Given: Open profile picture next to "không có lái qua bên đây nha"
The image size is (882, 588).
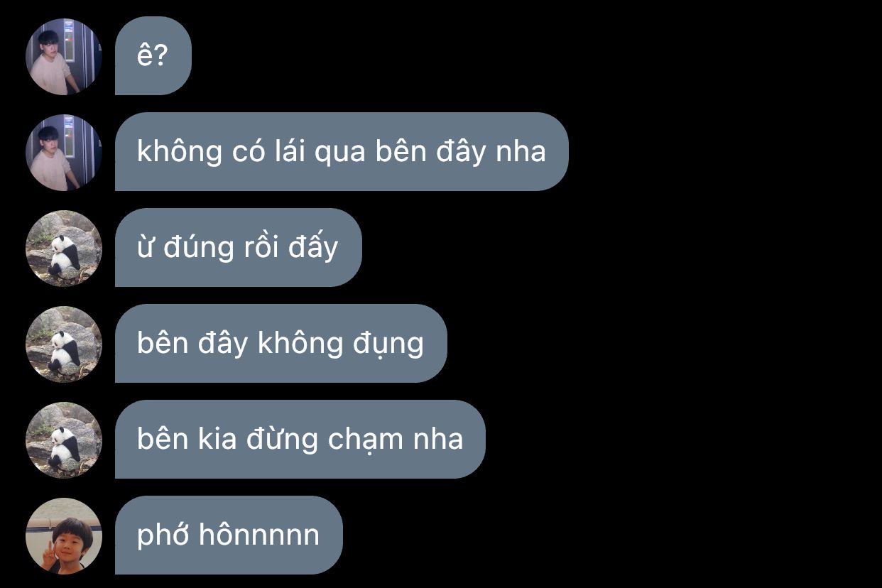Looking at the screenshot, I should 64,153.
